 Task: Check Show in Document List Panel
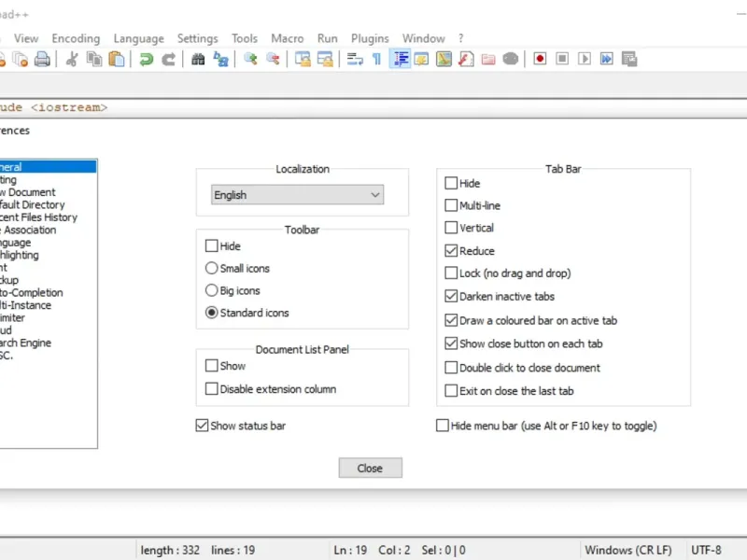[212, 365]
